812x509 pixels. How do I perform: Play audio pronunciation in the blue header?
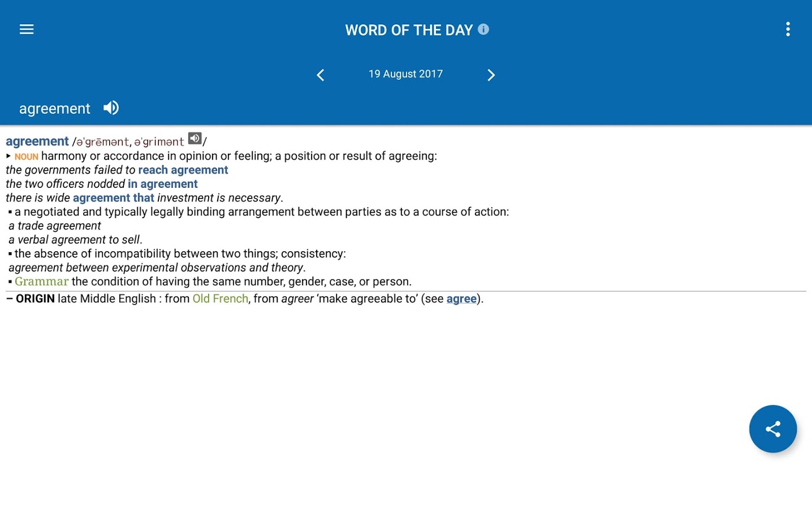pyautogui.click(x=111, y=107)
